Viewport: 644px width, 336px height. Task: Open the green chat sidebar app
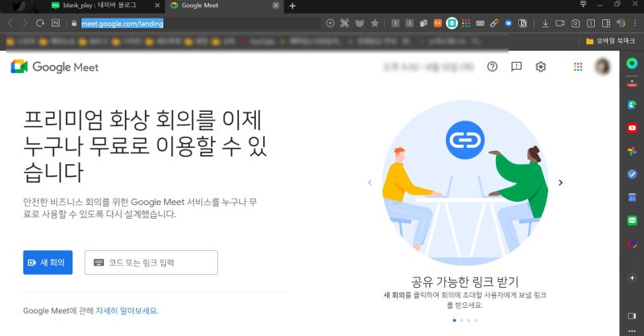coord(632,221)
